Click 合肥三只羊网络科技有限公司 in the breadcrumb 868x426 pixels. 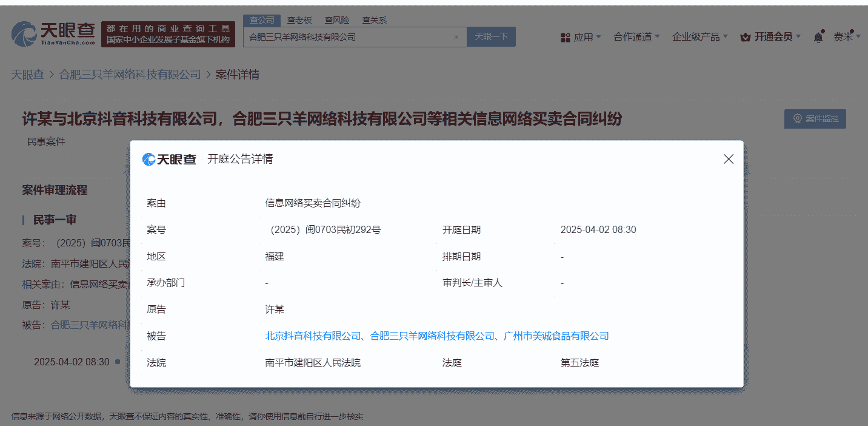(x=130, y=75)
